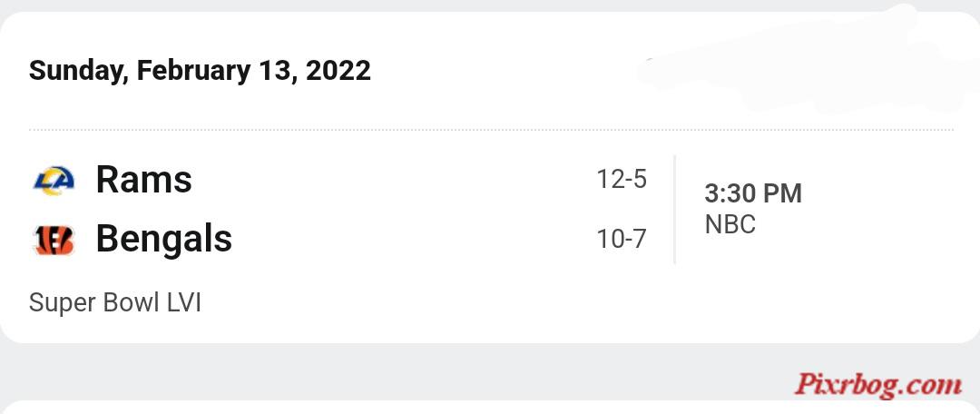Click the LVI Roman numeral text
This screenshot has height=414, width=980.
pyautogui.click(x=183, y=303)
